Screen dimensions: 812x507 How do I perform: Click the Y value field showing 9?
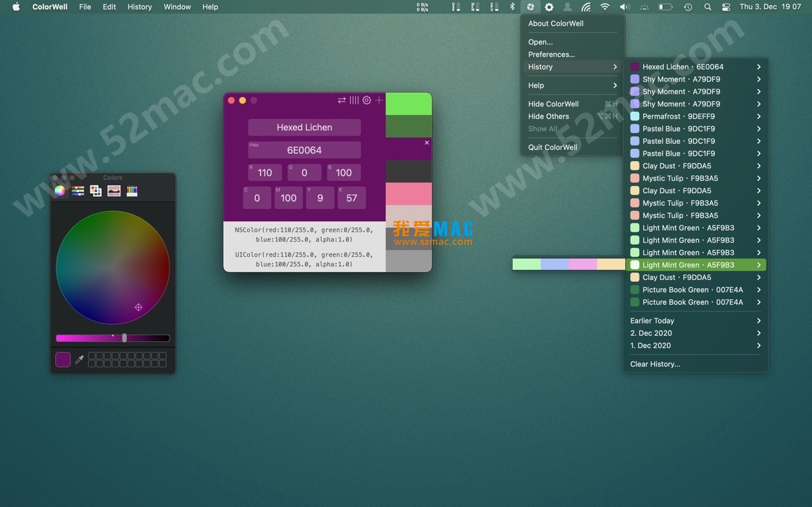[320, 198]
